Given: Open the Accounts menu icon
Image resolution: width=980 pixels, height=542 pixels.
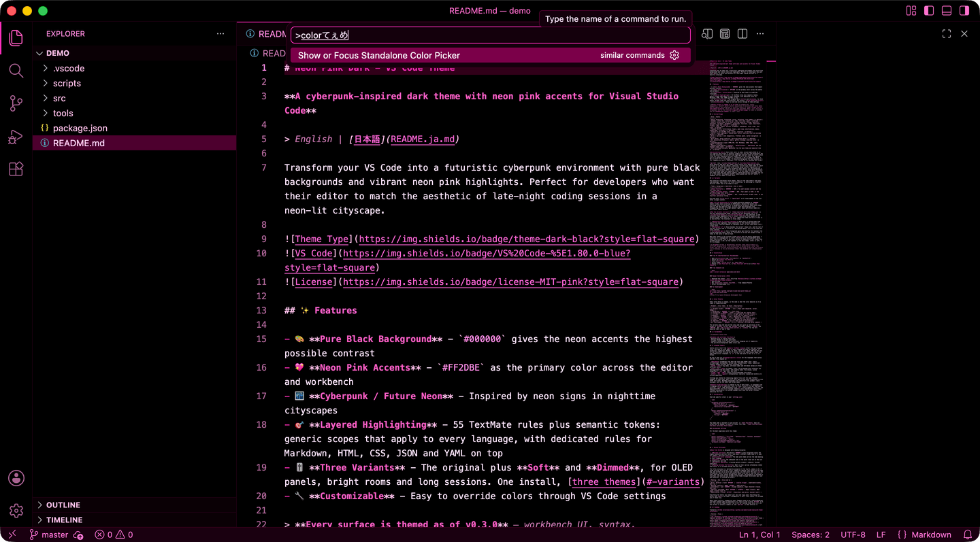Looking at the screenshot, I should (x=16, y=478).
